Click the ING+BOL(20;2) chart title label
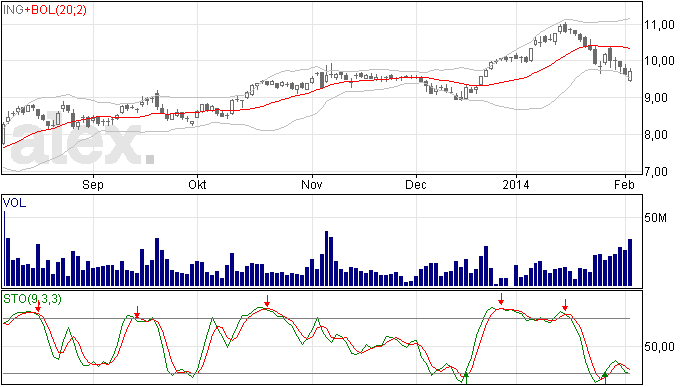Viewport: 690px width, 387px height. [x=45, y=10]
